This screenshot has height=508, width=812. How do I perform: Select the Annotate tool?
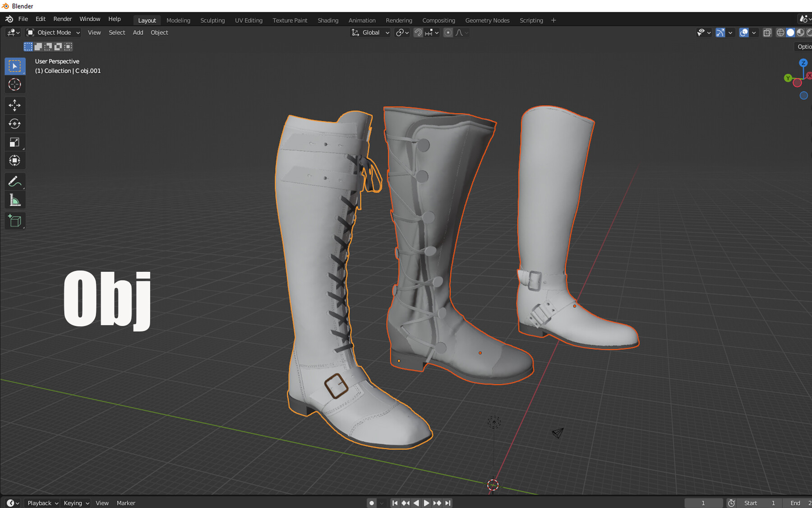click(x=15, y=182)
